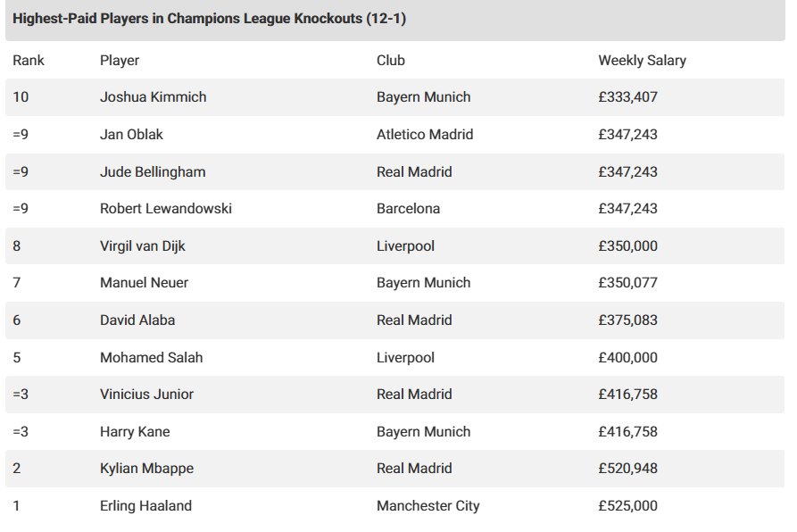
Task: Click the Manchester City club cell
Action: (428, 506)
